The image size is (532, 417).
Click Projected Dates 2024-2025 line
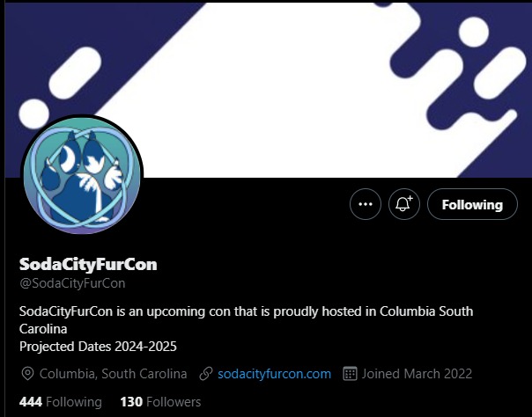coord(98,347)
